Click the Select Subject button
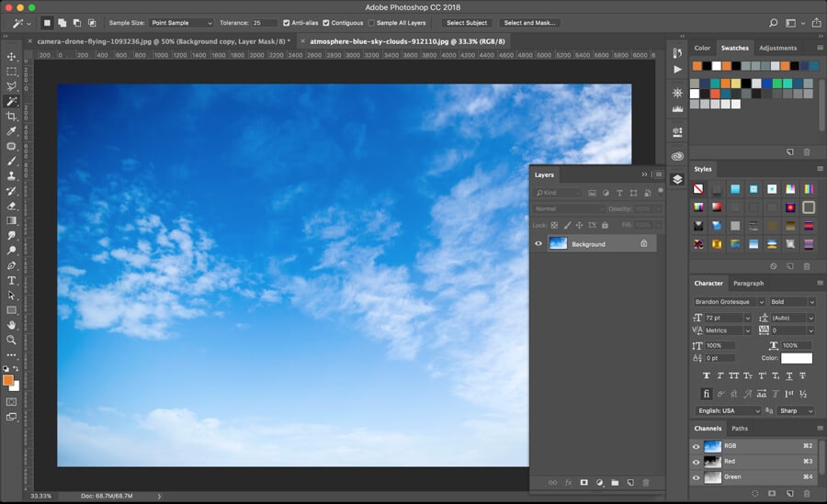Image resolution: width=827 pixels, height=504 pixels. pyautogui.click(x=467, y=22)
